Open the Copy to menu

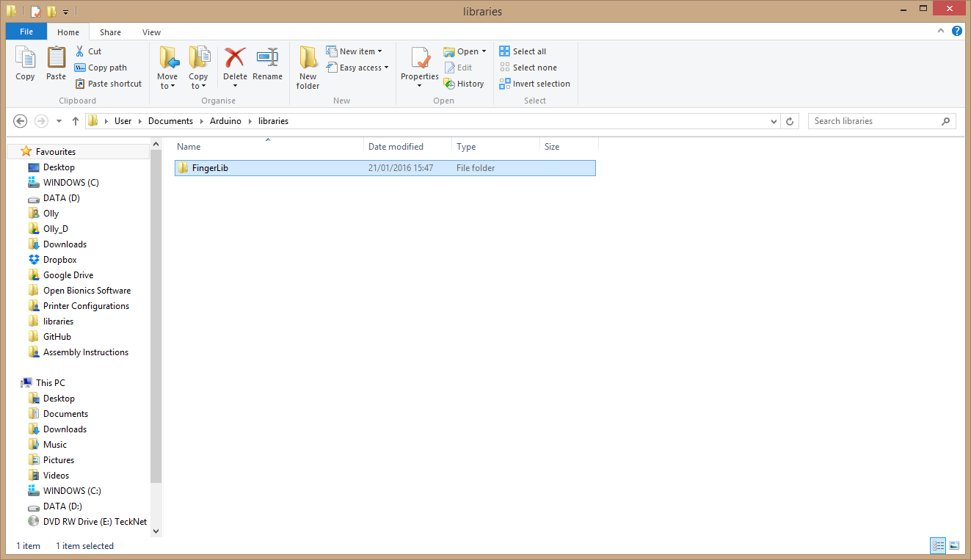point(198,68)
